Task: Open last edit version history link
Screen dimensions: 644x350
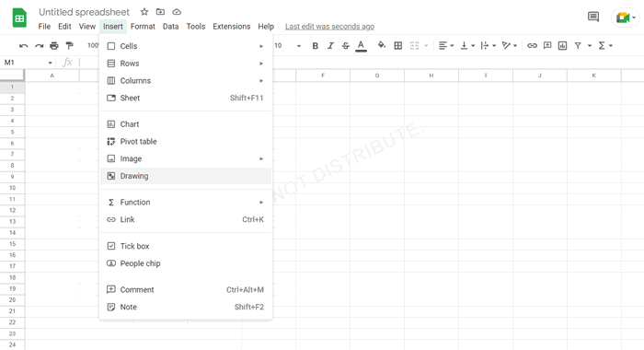Action: (329, 27)
